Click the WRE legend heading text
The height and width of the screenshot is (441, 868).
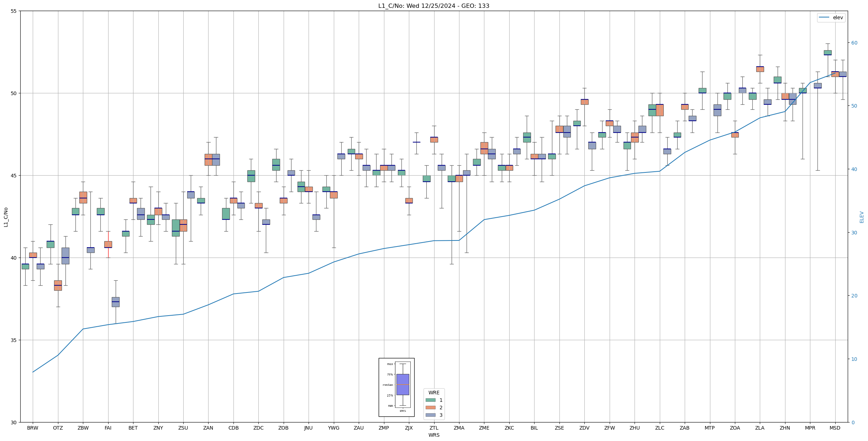tap(433, 393)
